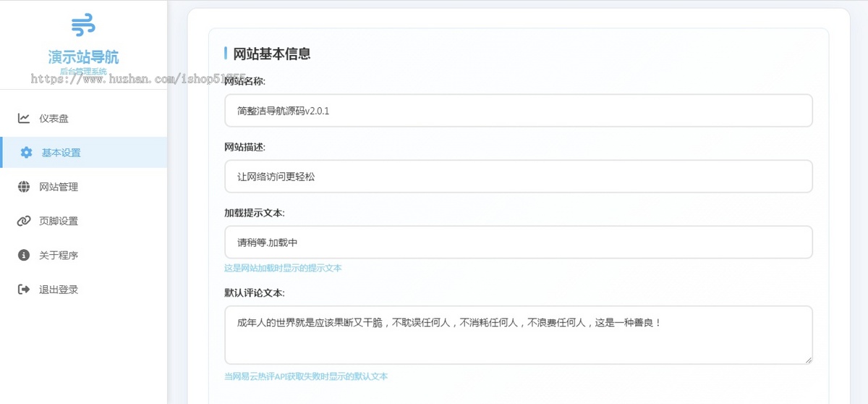Focus the 网站描述 input field
Viewport: 868px width, 404px height.
click(519, 176)
